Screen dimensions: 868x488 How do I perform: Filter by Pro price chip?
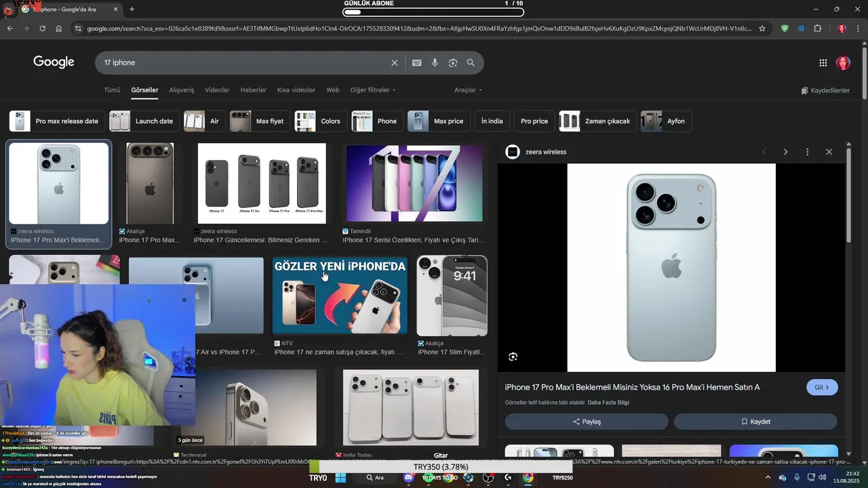click(x=534, y=121)
